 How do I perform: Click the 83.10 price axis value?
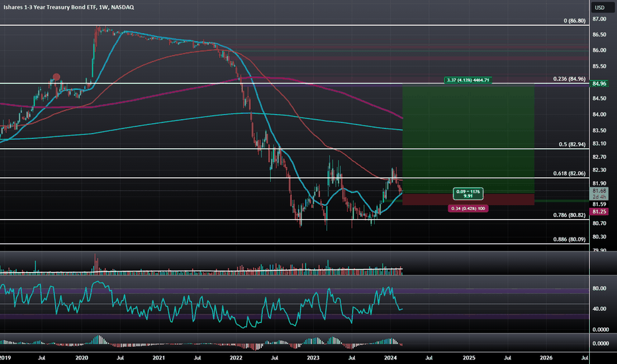click(x=599, y=144)
